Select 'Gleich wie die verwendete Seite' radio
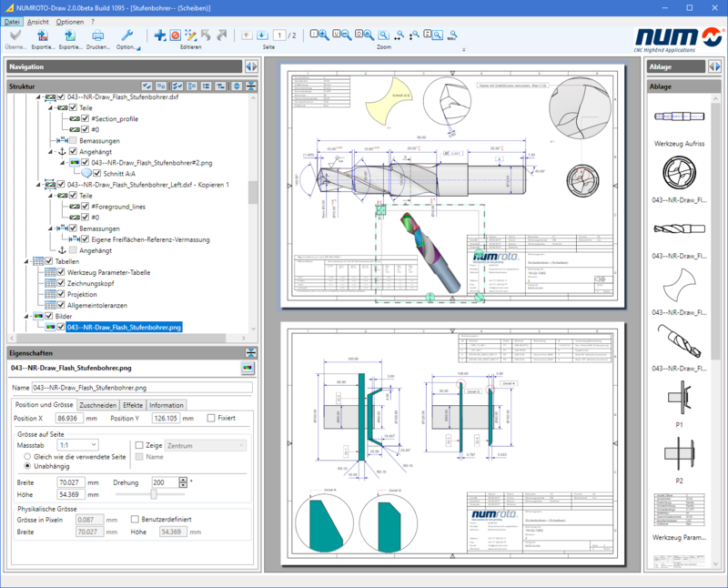 pyautogui.click(x=29, y=456)
